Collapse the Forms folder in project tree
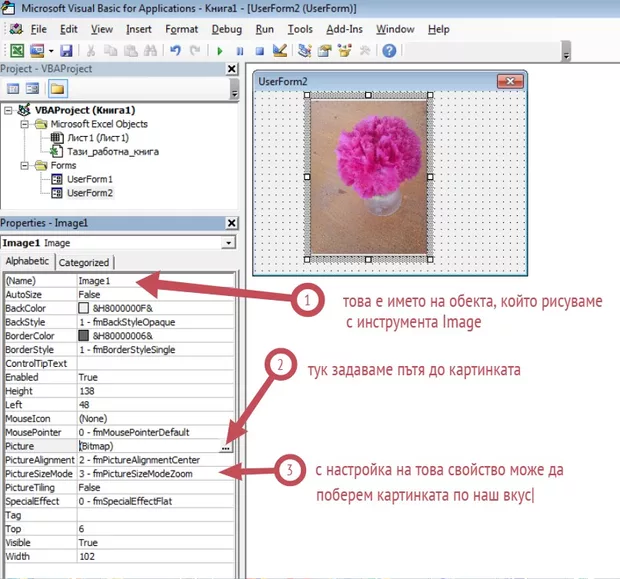Screen dimensions: 620x579 coord(23,166)
